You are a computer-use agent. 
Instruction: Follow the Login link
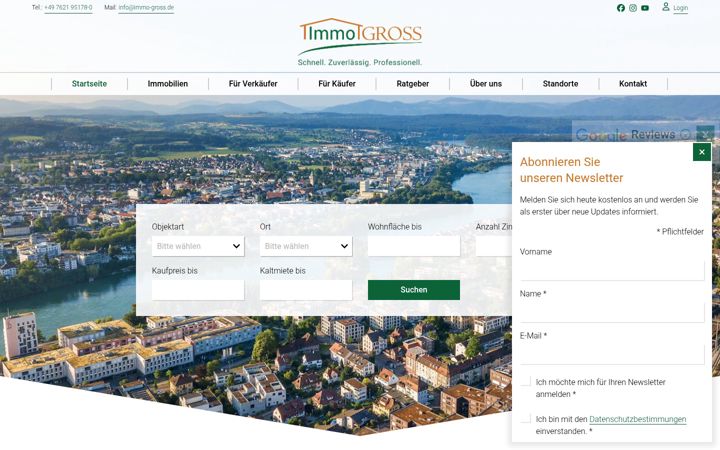681,8
